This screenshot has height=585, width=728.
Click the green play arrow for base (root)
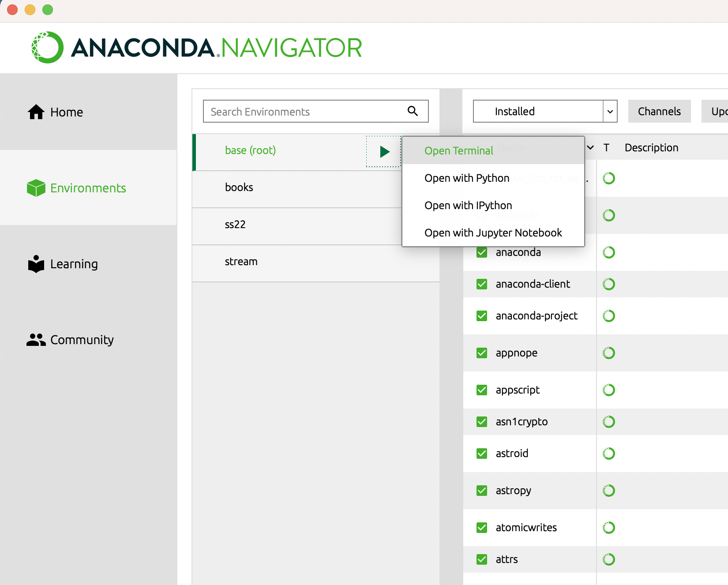[x=384, y=151]
